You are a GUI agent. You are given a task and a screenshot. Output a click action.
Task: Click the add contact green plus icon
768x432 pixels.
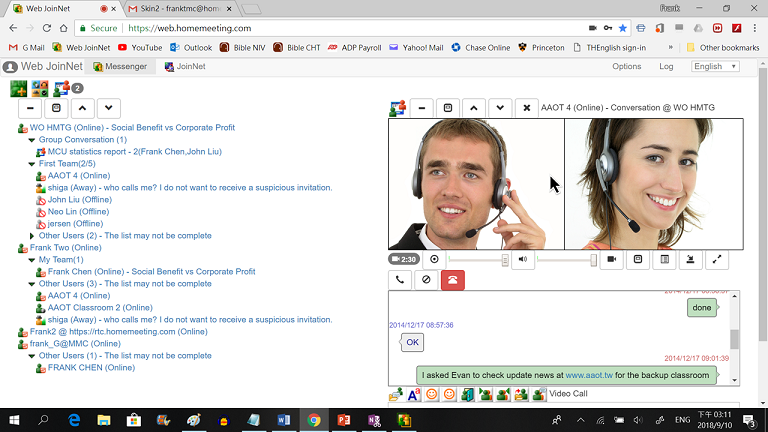pos(18,88)
